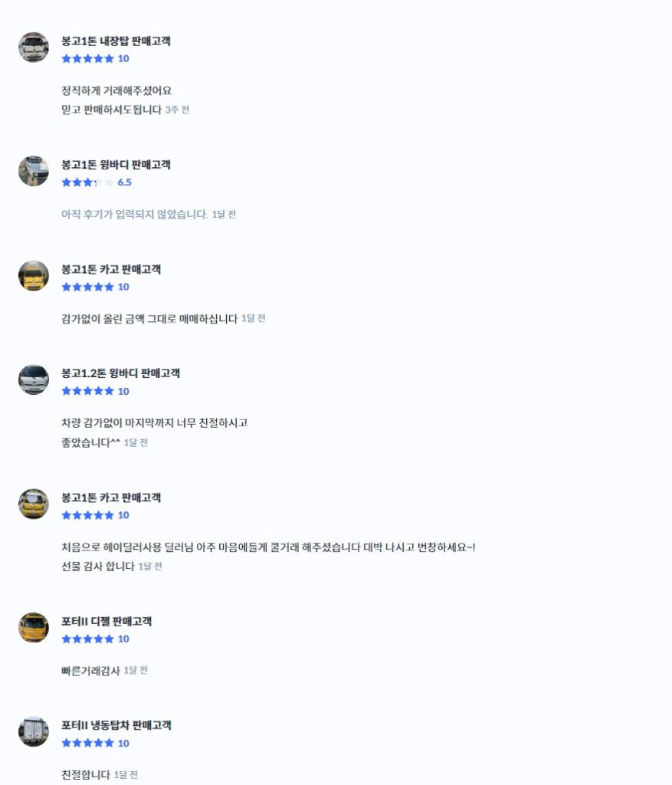Click the placeholder text 아직 후기가 입력되지 않았습니다
This screenshot has height=785, width=672.
135,215
